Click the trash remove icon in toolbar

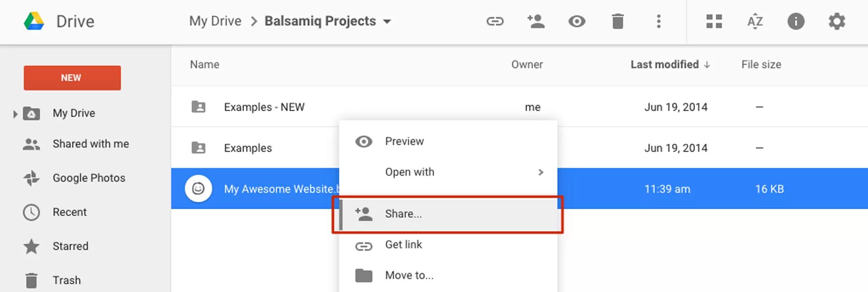618,21
